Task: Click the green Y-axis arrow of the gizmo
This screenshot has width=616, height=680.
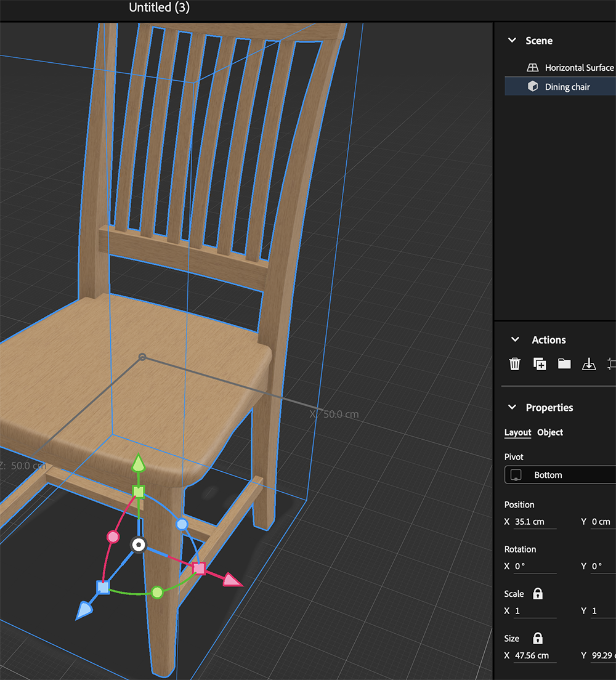Action: point(138,463)
